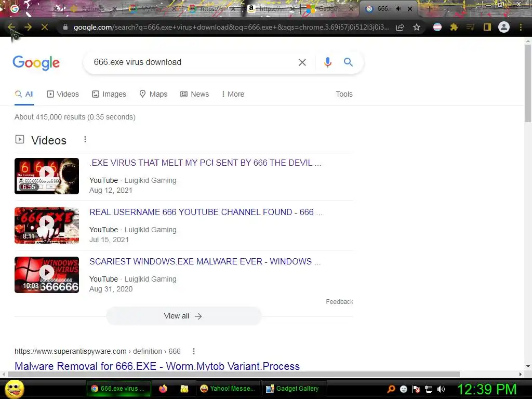Open 'SCARIEST WINDOWS.EXE MALWARE EVER' link
532x399 pixels.
pyautogui.click(x=205, y=262)
